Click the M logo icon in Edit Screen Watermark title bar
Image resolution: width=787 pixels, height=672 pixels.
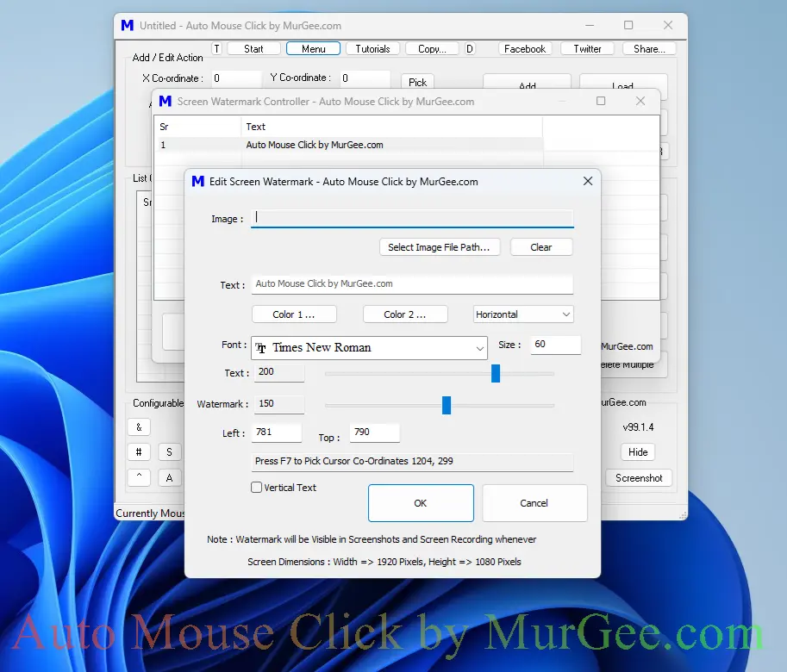click(198, 182)
